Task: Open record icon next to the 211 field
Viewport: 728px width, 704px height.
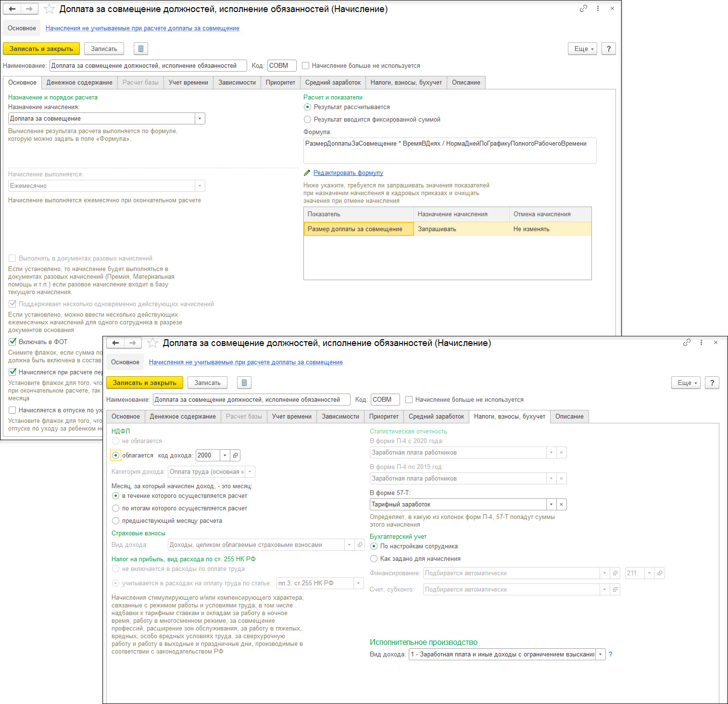Action: tap(660, 573)
